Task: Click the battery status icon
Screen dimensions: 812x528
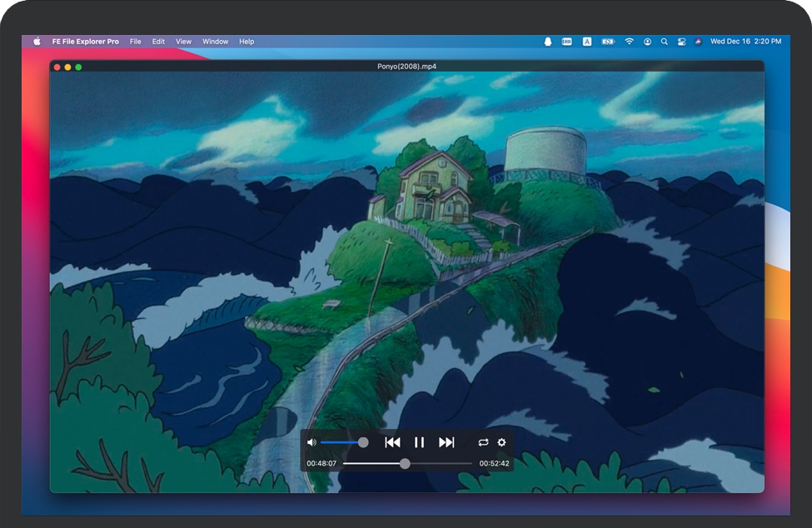Action: click(x=608, y=42)
